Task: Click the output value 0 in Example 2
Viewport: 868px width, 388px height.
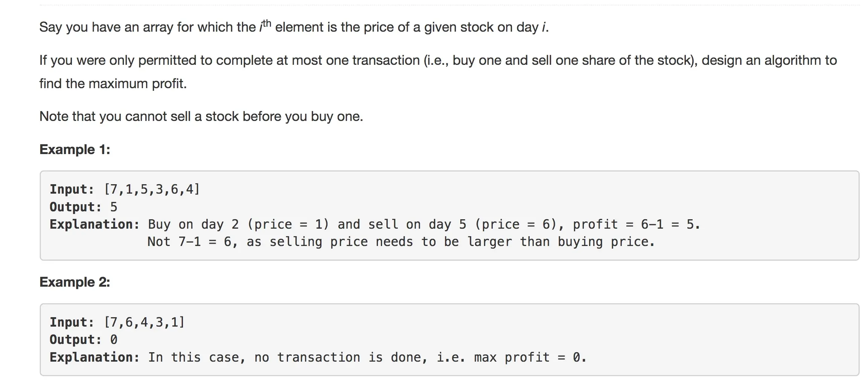Action: click(x=114, y=340)
